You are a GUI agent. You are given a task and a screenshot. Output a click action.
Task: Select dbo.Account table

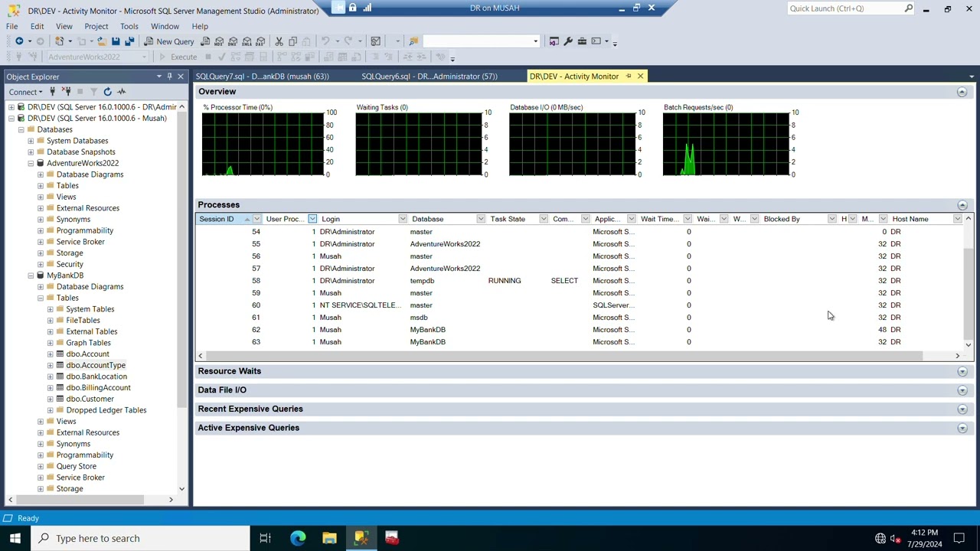click(x=87, y=354)
